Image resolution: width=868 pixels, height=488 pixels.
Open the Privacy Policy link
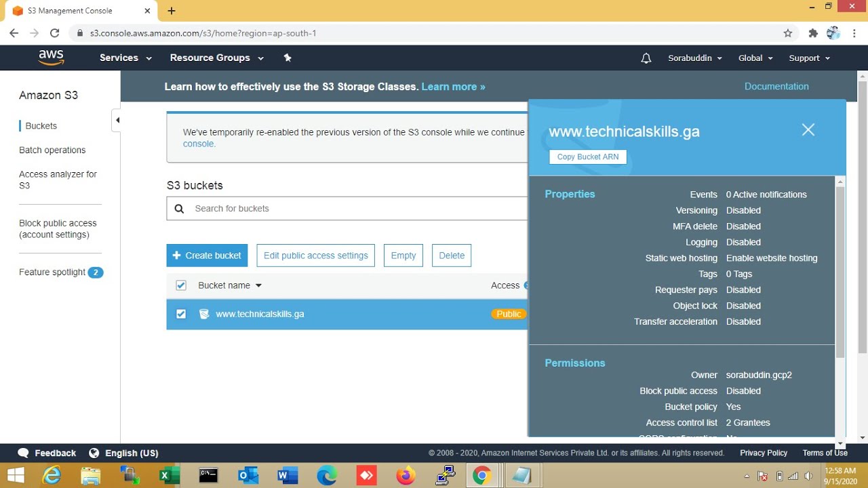tap(764, 453)
